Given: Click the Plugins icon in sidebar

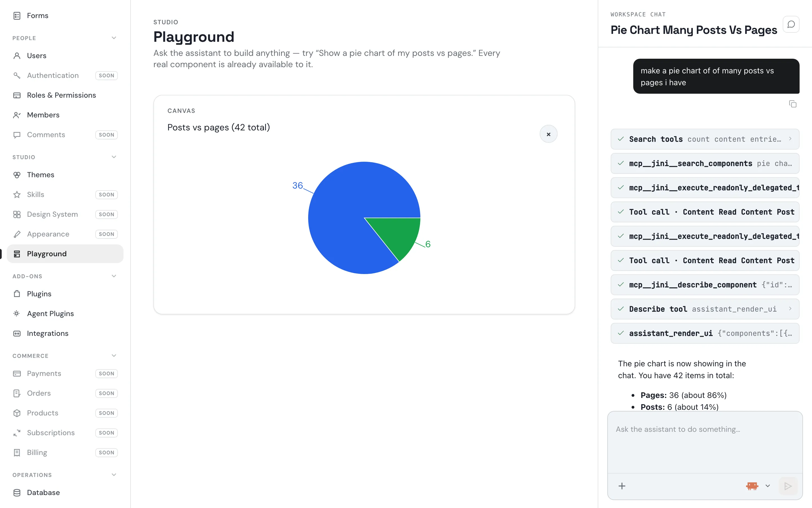Looking at the screenshot, I should (17, 294).
